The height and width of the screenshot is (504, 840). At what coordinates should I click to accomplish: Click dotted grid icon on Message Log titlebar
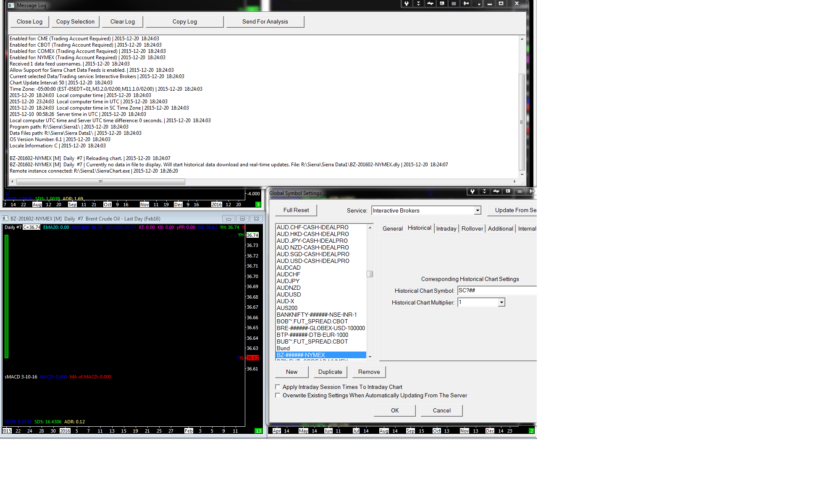tap(454, 3)
